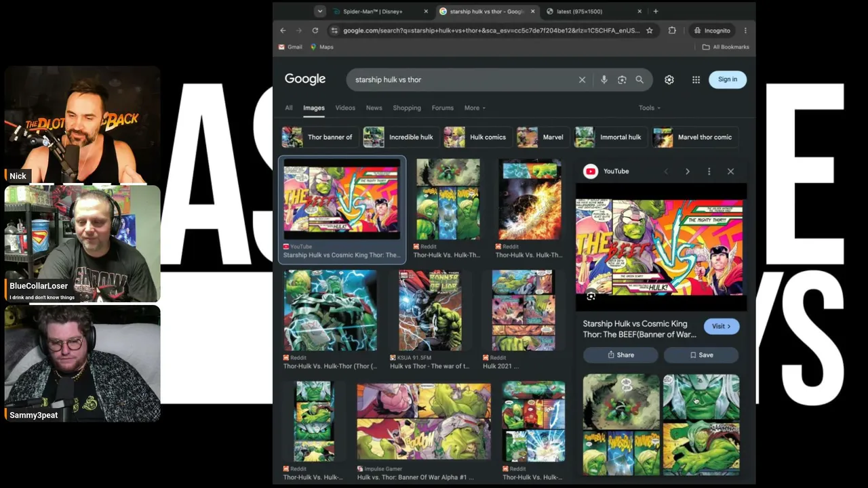
Task: Switch to the Forums results tab
Action: coord(443,108)
